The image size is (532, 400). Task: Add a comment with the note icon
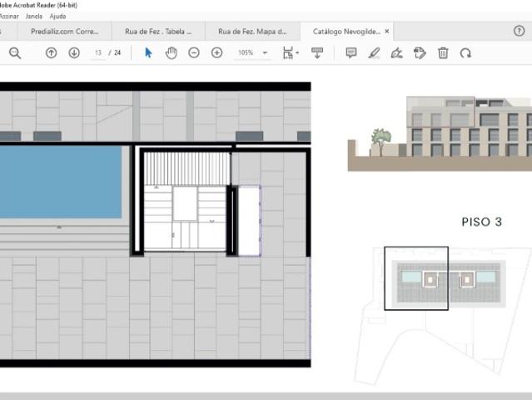coord(351,52)
